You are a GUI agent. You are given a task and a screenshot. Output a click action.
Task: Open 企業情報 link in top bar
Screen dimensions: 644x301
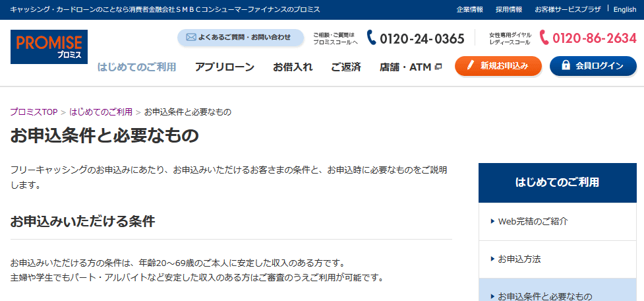(470, 9)
